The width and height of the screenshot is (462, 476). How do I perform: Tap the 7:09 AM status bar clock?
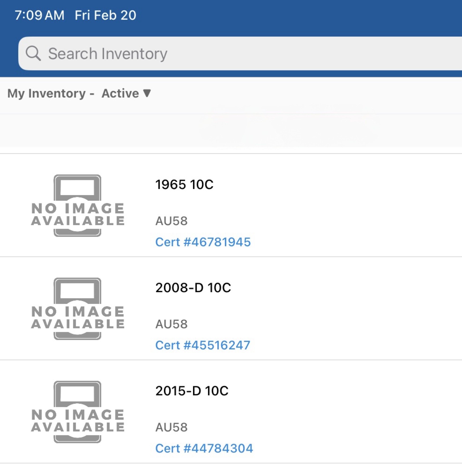coord(39,15)
